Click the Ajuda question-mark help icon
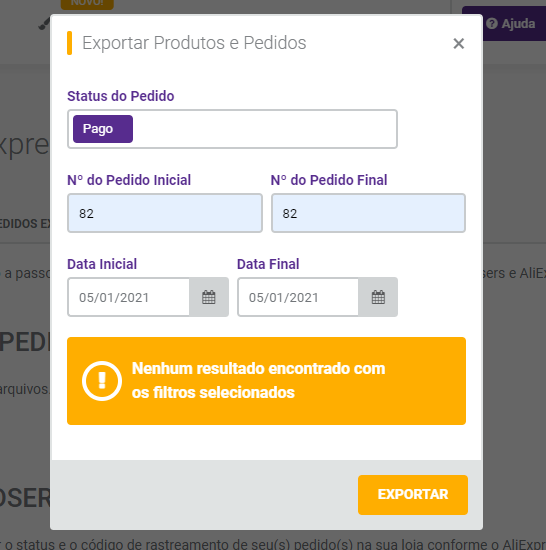This screenshot has width=546, height=550. pyautogui.click(x=492, y=24)
